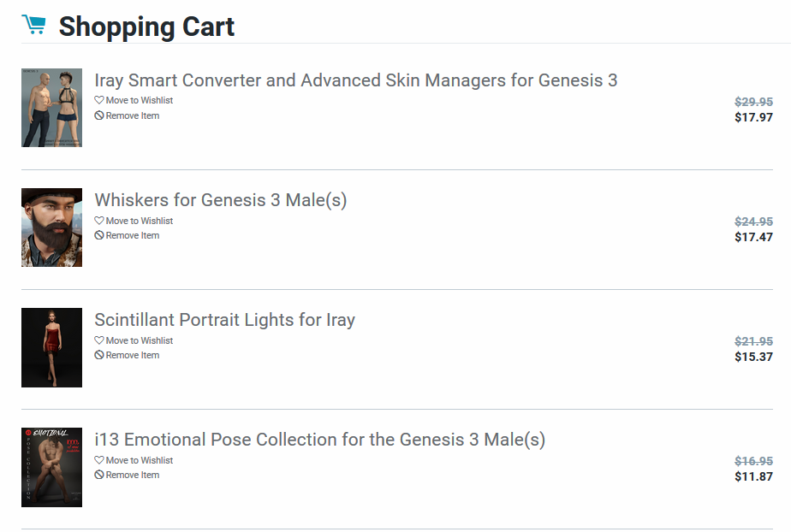Click the bearded man Whiskers thumbnail
791x532 pixels.
[x=51, y=228]
